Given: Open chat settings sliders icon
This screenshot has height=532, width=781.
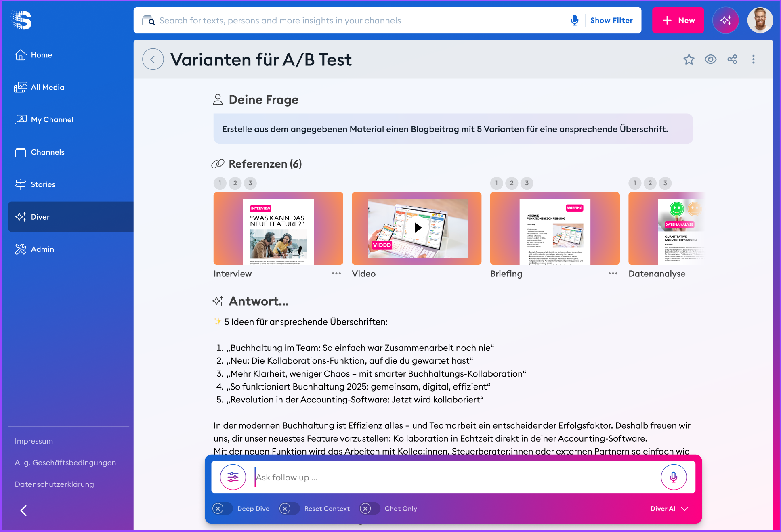Looking at the screenshot, I should click(x=233, y=478).
